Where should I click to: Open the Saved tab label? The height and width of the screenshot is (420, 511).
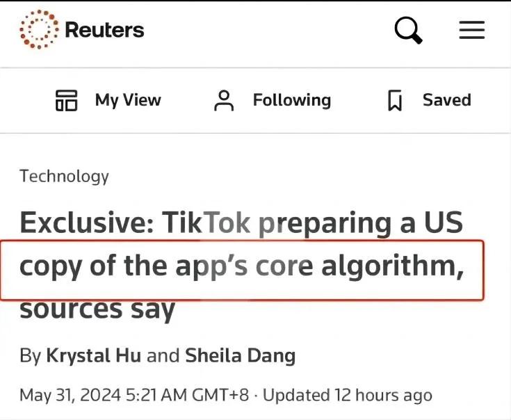tap(446, 100)
